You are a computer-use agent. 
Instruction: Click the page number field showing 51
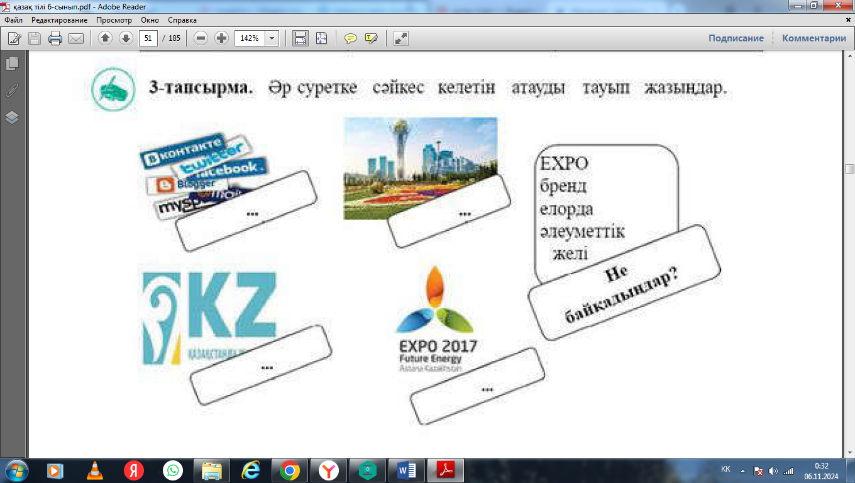tap(148, 38)
